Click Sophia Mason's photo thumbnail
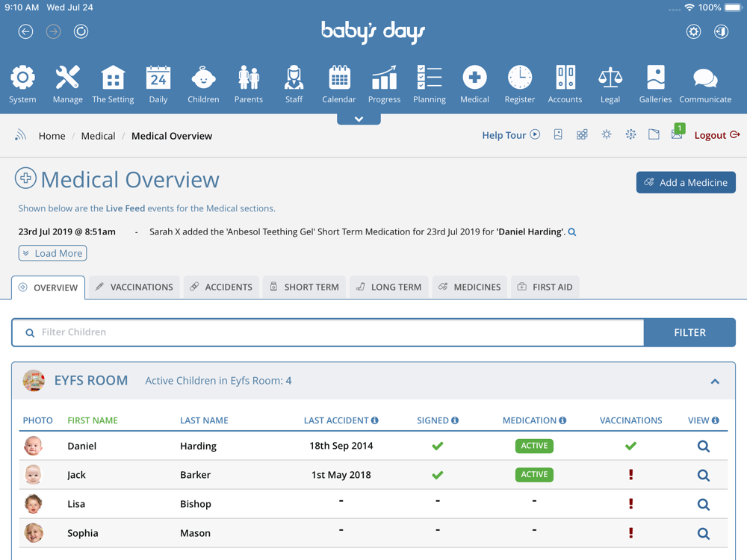 pos(34,533)
